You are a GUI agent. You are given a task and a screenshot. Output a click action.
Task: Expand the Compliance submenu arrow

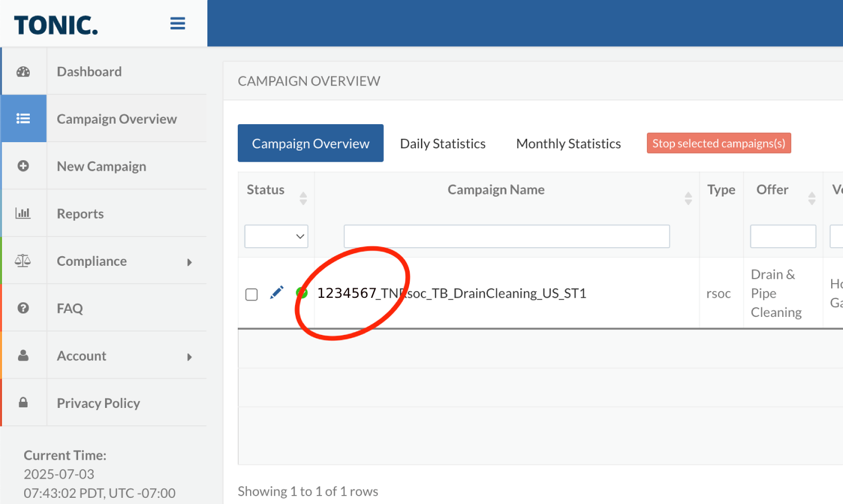coord(189,262)
